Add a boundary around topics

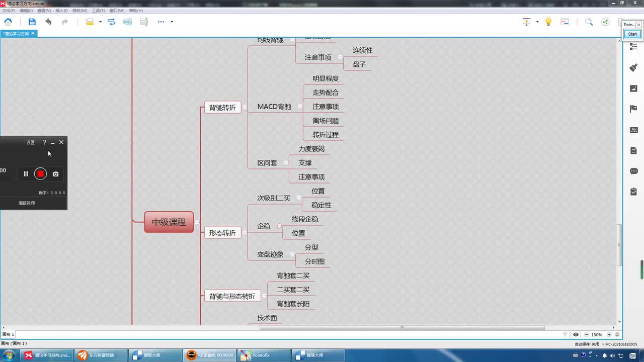pyautogui.click(x=128, y=22)
